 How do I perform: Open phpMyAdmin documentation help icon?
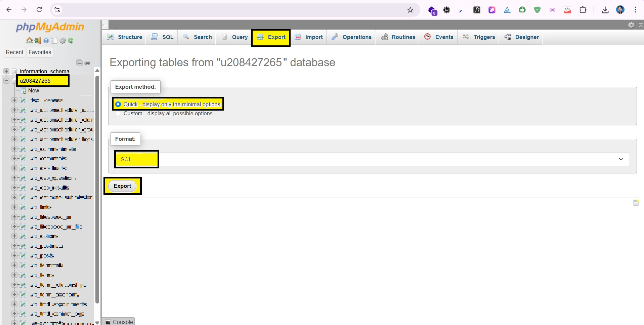46,41
